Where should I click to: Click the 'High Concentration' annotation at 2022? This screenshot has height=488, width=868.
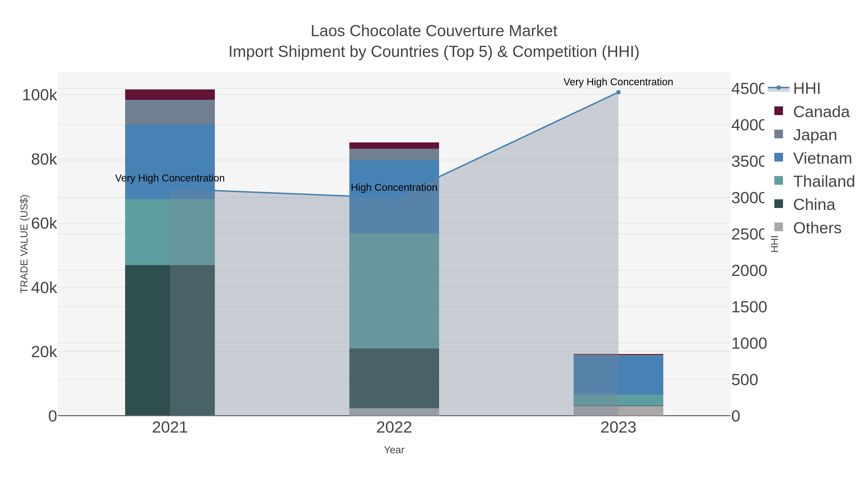click(x=394, y=187)
